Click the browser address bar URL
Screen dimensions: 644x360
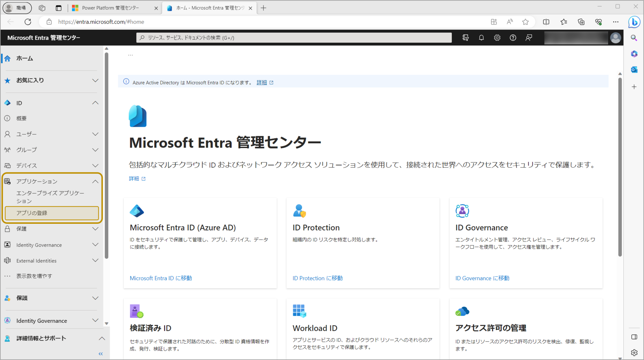pyautogui.click(x=101, y=22)
